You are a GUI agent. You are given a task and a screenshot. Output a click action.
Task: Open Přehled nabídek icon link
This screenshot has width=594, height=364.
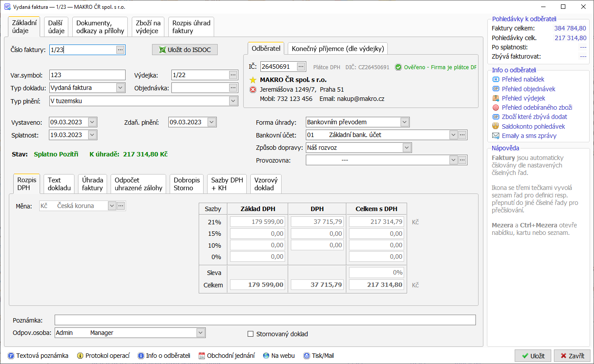pyautogui.click(x=495, y=79)
